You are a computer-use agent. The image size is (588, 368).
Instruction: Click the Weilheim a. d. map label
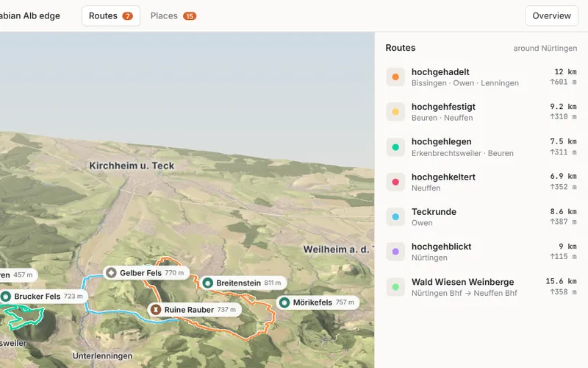[339, 250]
